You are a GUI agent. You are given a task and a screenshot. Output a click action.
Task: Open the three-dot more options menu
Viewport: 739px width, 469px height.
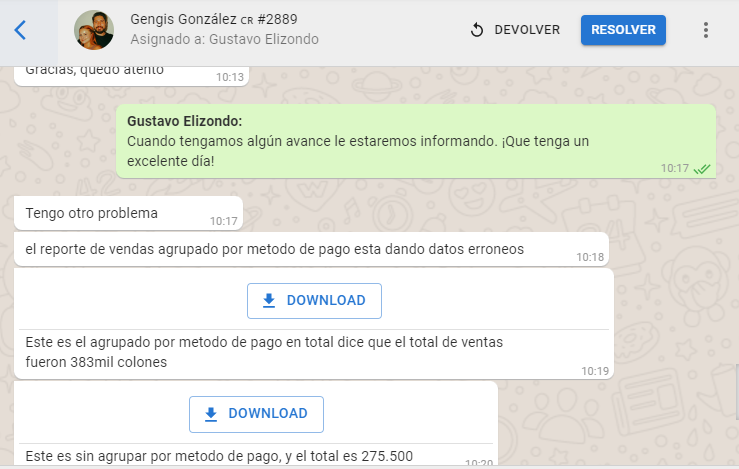point(706,30)
